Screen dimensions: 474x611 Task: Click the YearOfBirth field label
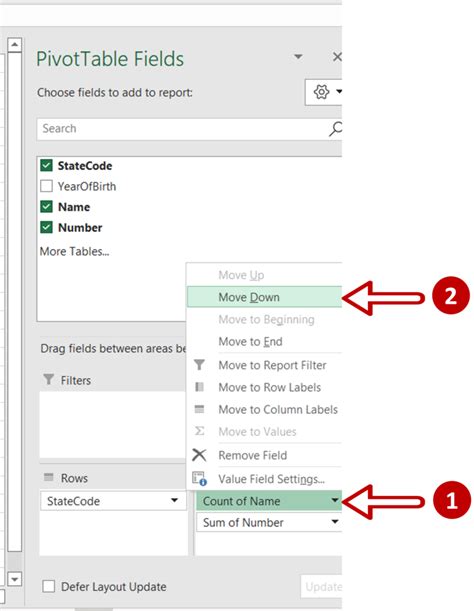(x=87, y=186)
